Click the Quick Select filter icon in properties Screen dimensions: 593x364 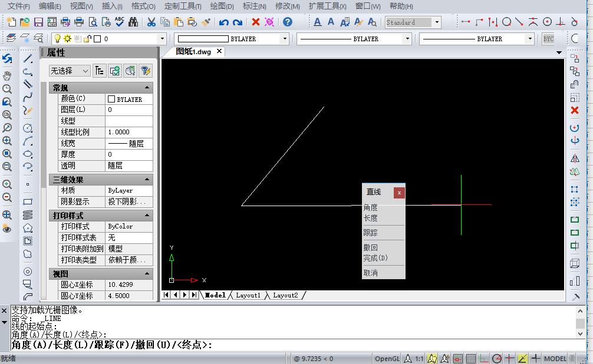click(146, 71)
